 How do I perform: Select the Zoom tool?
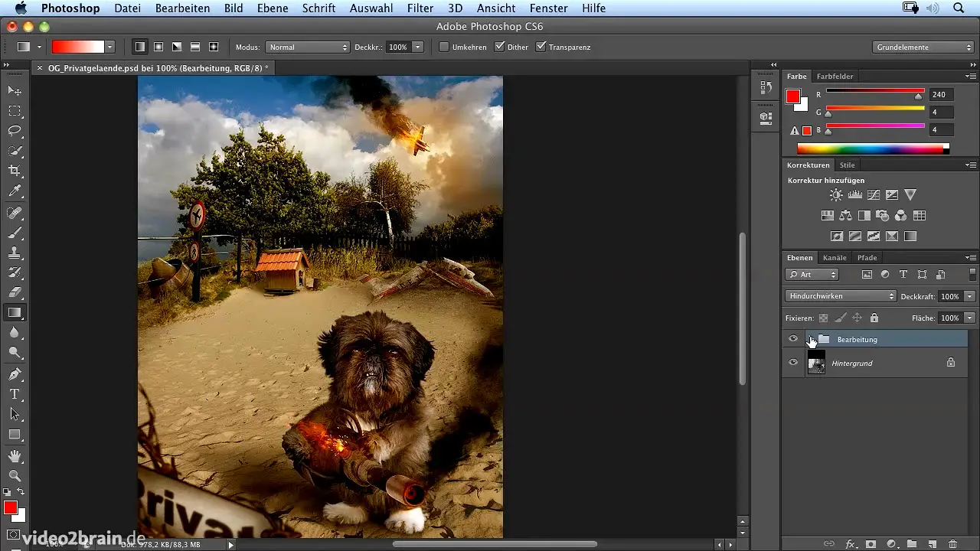point(15,475)
